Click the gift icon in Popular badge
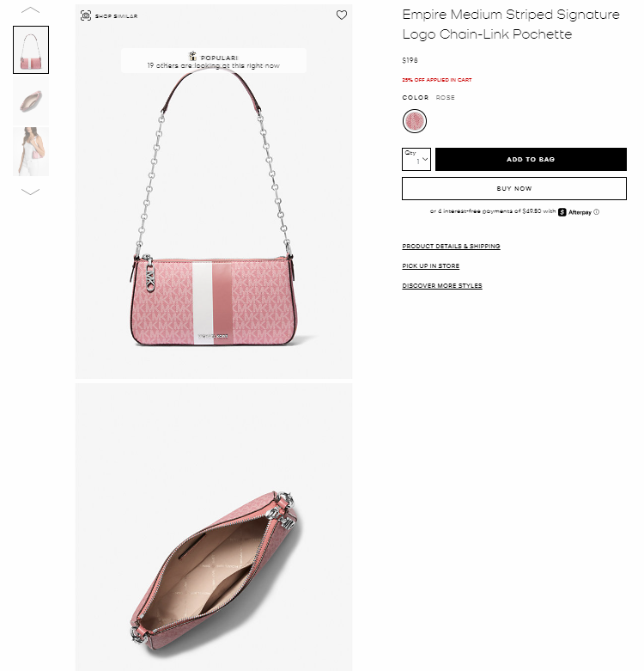The height and width of the screenshot is (671, 644). 193,56
